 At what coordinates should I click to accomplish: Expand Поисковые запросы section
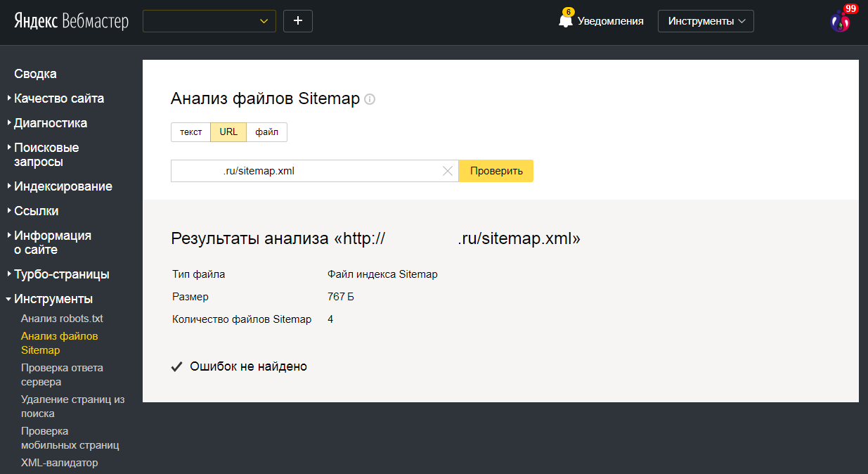pos(46,155)
